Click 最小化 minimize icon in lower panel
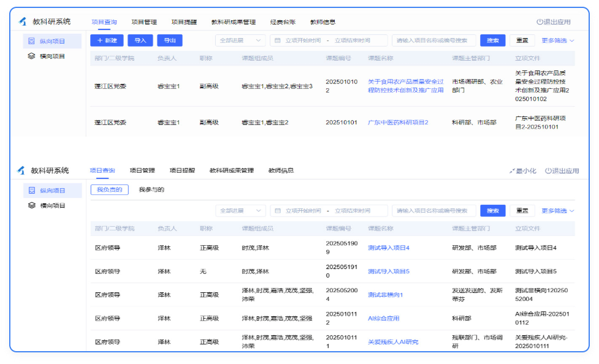 (x=512, y=171)
